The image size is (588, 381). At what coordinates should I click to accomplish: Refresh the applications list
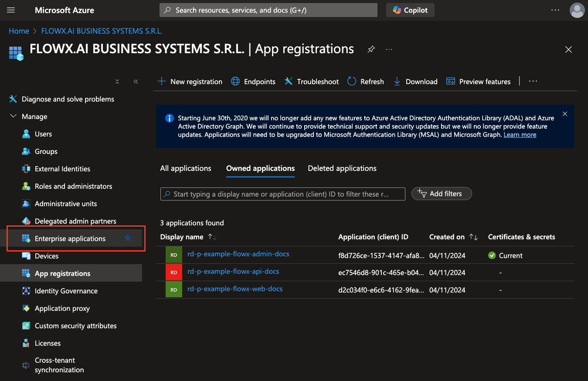[x=366, y=82]
